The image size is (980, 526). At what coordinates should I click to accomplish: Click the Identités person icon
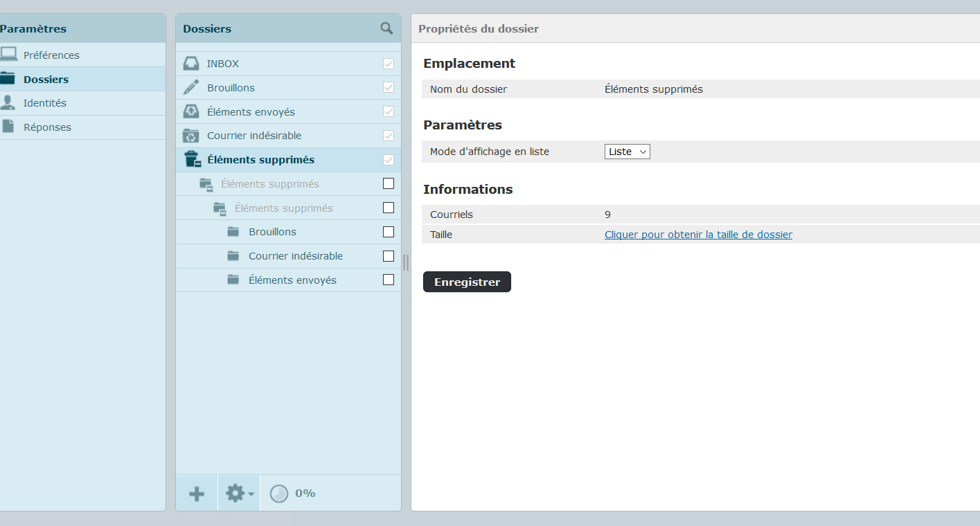coord(8,102)
